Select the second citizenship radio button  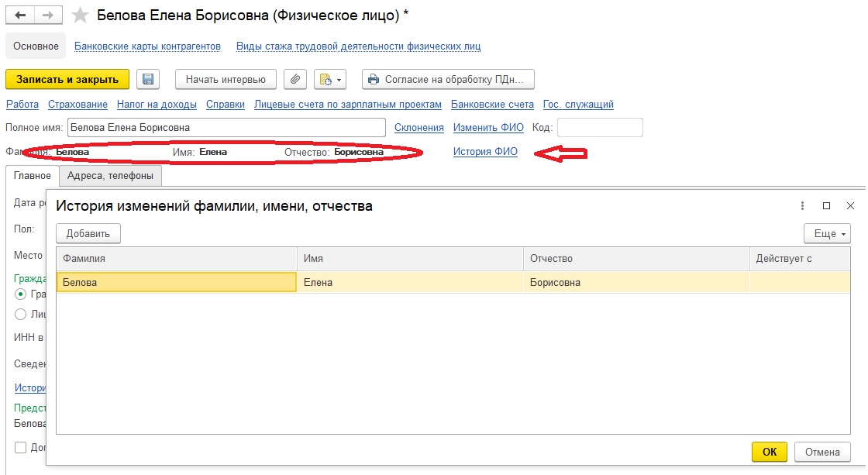tap(21, 314)
